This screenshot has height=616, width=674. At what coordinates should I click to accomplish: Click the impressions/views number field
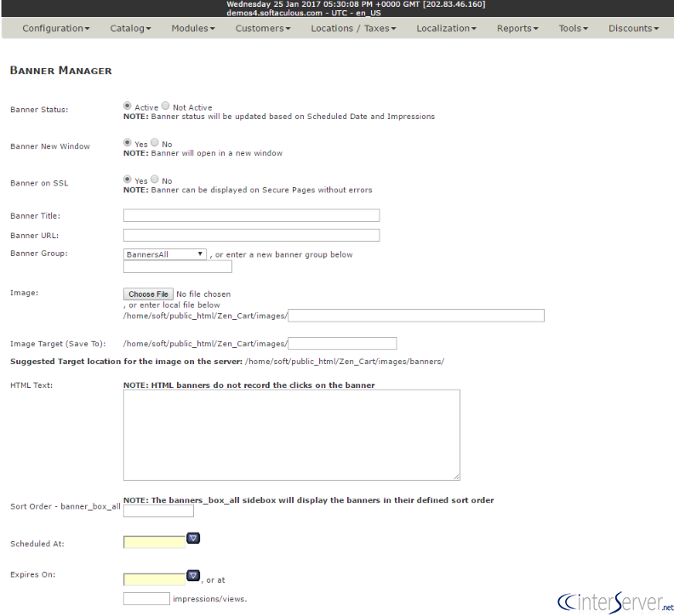tap(146, 598)
